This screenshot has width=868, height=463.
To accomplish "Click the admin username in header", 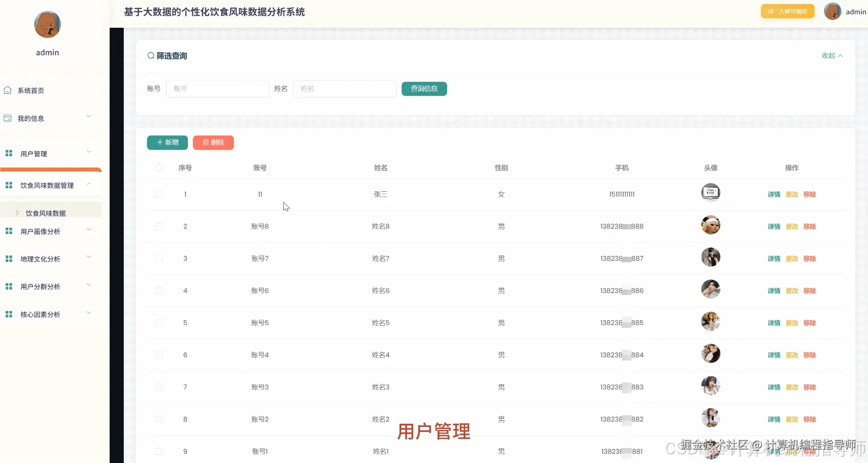I will [x=856, y=12].
